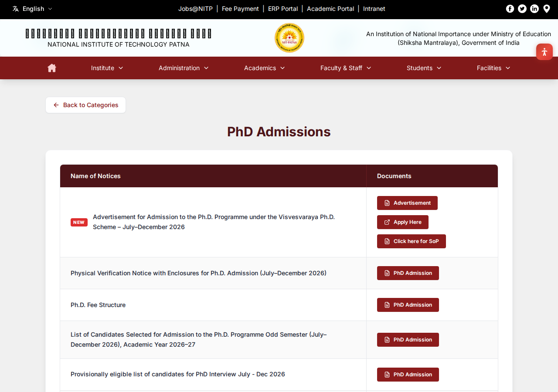This screenshot has width=558, height=392.
Task: Click the language translate icon
Action: (x=16, y=9)
